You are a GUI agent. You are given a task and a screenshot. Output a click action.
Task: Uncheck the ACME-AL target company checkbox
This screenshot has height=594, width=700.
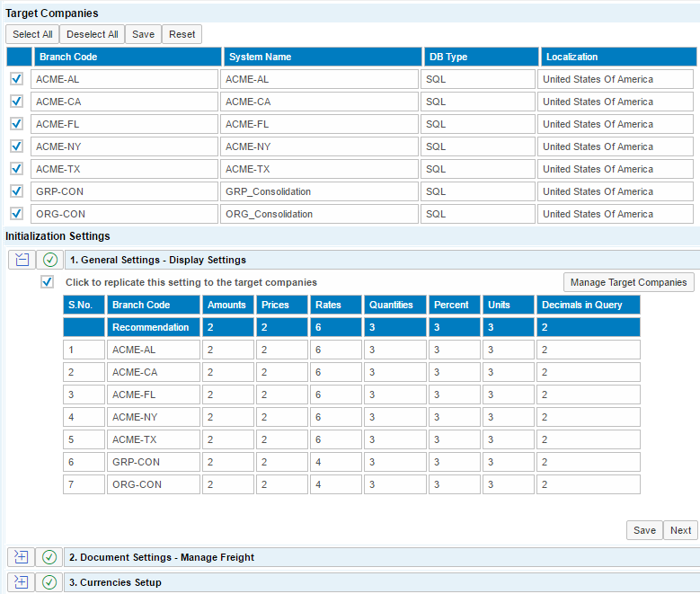(x=17, y=79)
